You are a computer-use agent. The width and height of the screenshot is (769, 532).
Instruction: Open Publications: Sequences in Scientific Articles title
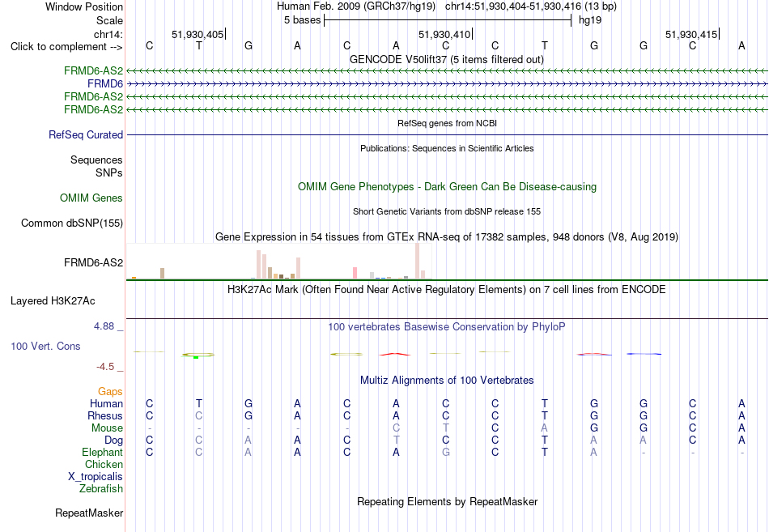[x=447, y=148]
